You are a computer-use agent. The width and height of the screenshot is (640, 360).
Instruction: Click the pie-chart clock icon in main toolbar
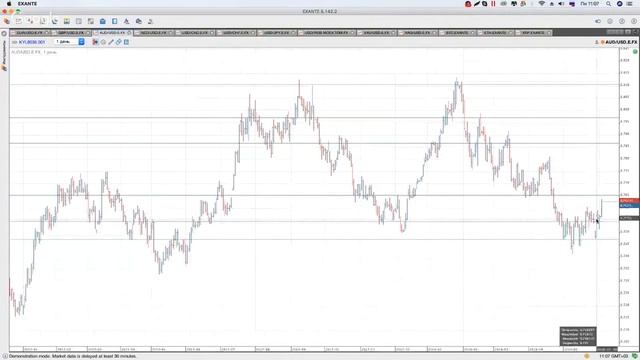pos(55,21)
